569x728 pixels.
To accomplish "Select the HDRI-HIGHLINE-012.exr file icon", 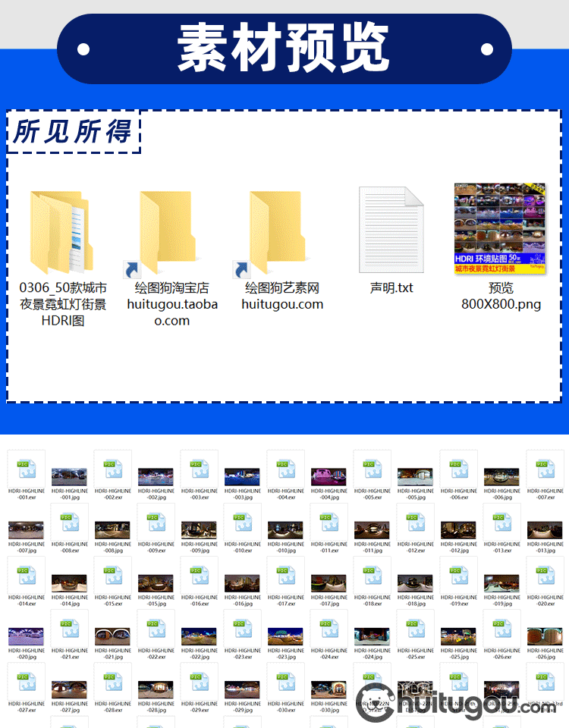I will point(415,522).
